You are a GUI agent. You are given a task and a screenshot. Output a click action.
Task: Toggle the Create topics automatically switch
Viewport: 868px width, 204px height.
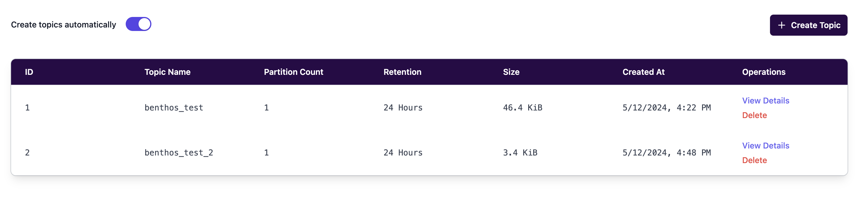[138, 24]
